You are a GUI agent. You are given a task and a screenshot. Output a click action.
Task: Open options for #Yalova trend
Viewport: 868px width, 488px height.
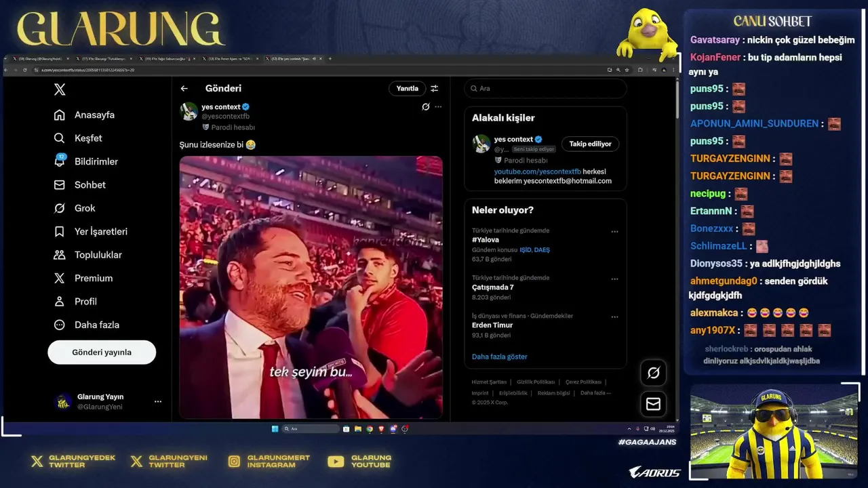point(614,232)
